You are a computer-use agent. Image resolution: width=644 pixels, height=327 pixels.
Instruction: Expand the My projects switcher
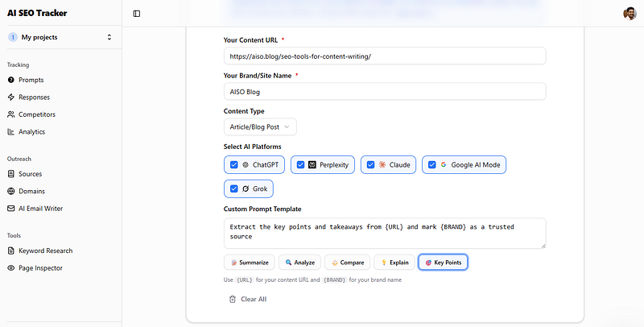tap(61, 37)
